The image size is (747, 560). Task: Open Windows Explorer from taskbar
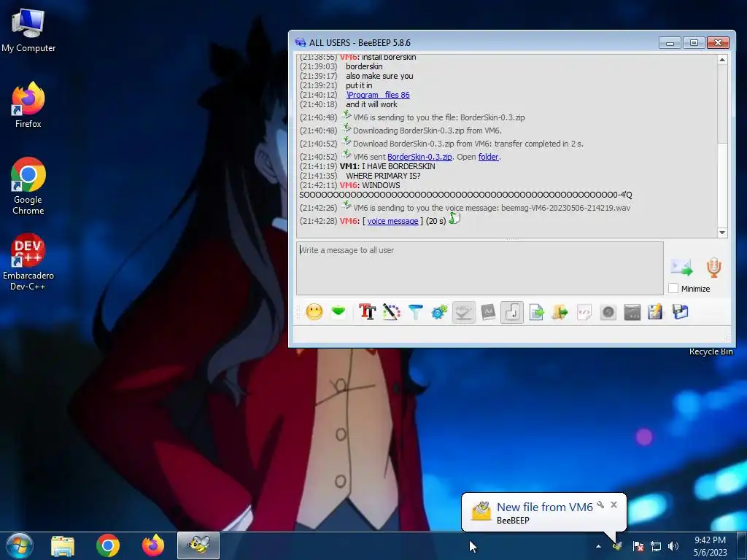pyautogui.click(x=63, y=546)
